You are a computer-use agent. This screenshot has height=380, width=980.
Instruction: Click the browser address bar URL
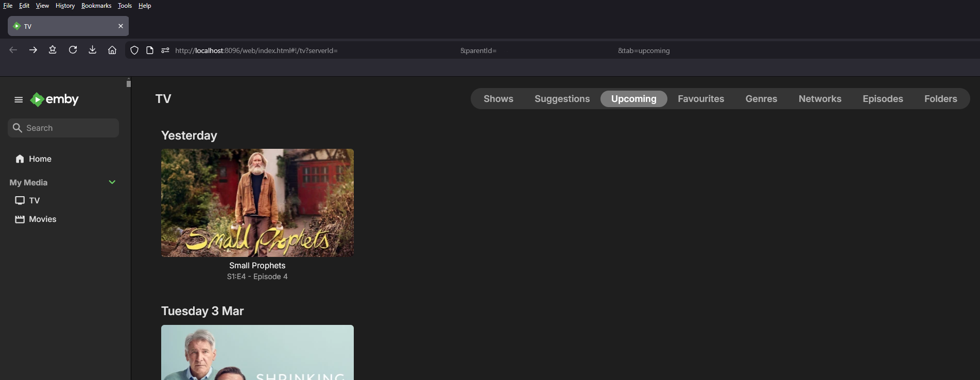tap(422, 50)
